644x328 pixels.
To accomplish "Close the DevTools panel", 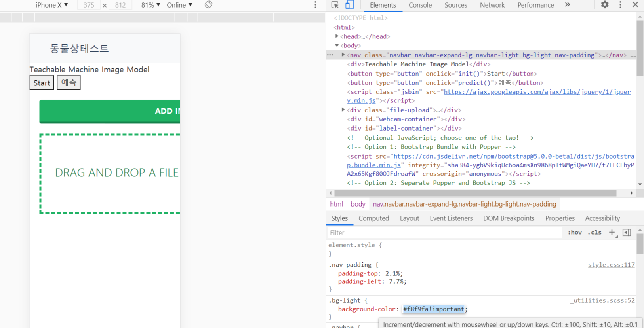I will coord(635,5).
